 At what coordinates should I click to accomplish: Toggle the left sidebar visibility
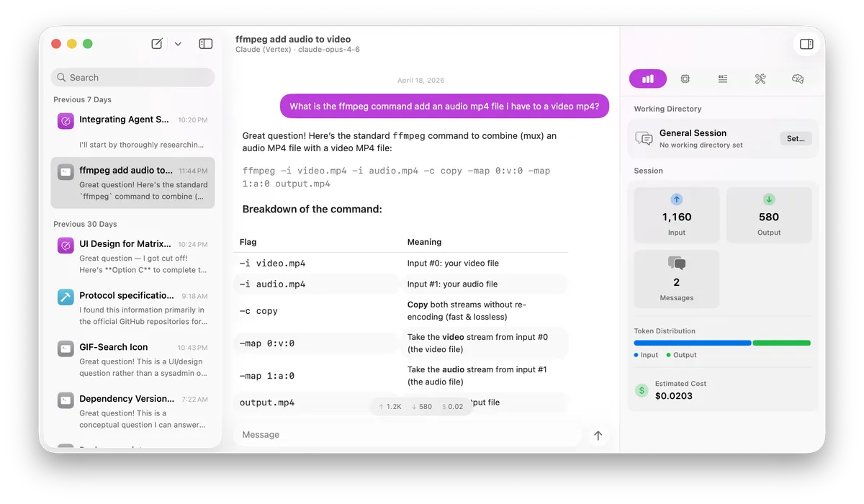tap(205, 43)
